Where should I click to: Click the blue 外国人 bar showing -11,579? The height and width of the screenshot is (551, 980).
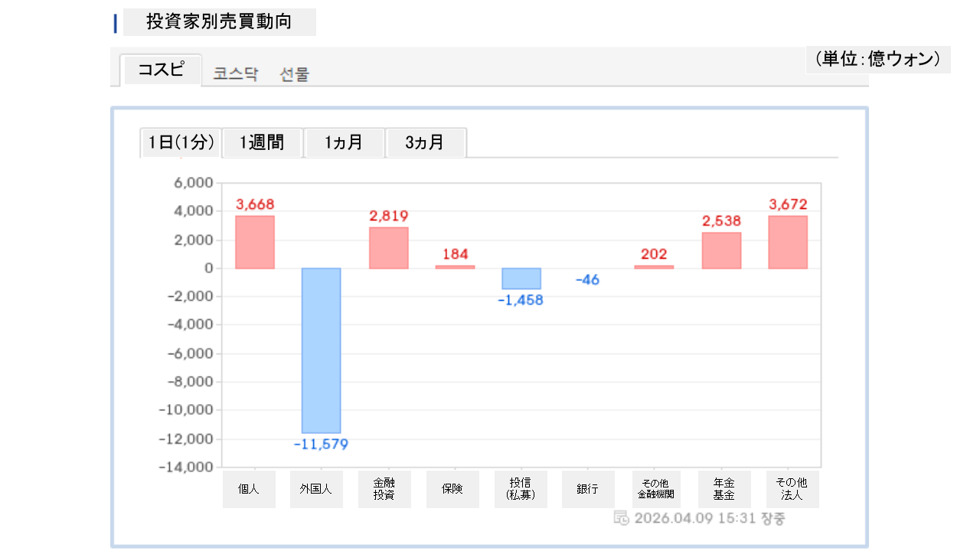tap(321, 350)
